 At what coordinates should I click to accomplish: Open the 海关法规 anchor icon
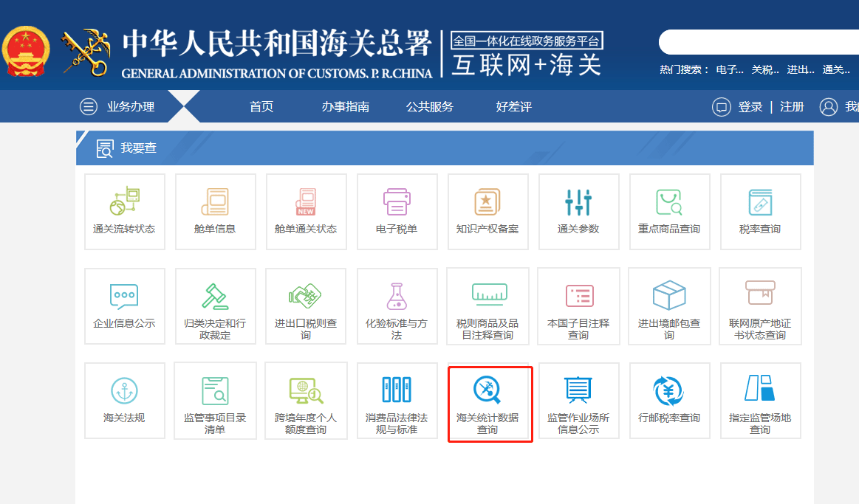click(x=124, y=401)
